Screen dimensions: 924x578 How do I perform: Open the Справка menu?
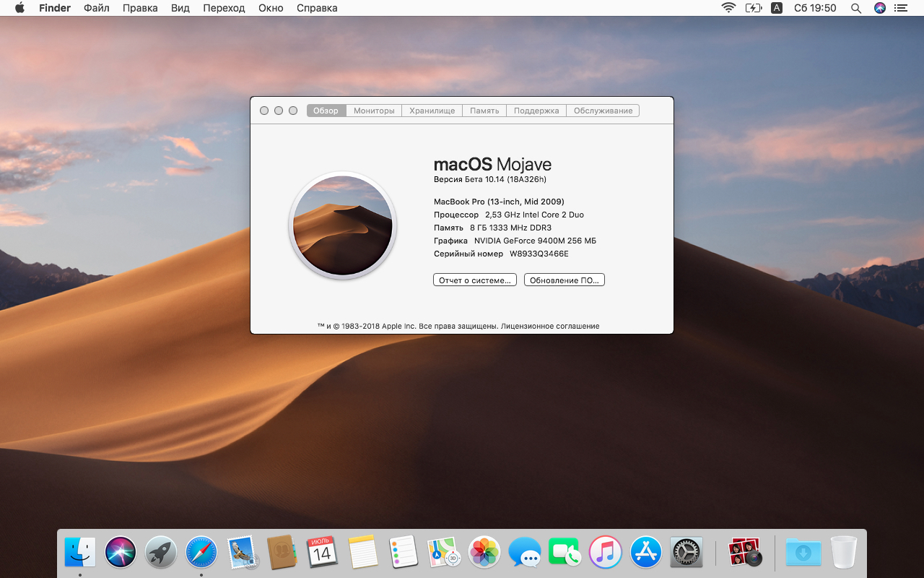[x=317, y=8]
